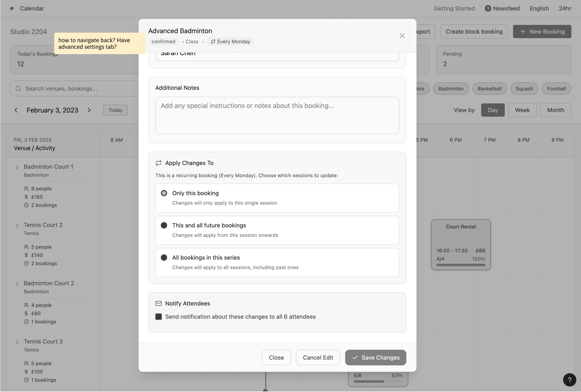581x392 pixels.
Task: Go to next day arrow
Action: [89, 110]
